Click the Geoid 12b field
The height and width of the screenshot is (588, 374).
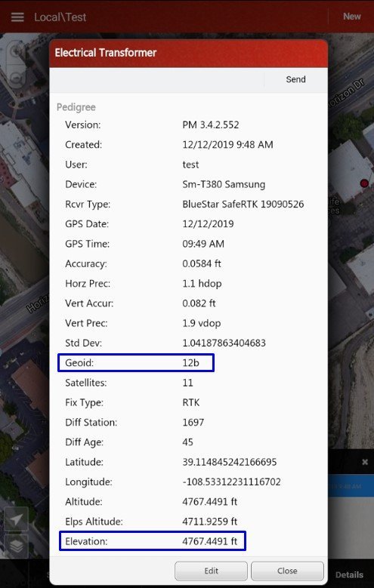click(x=136, y=362)
